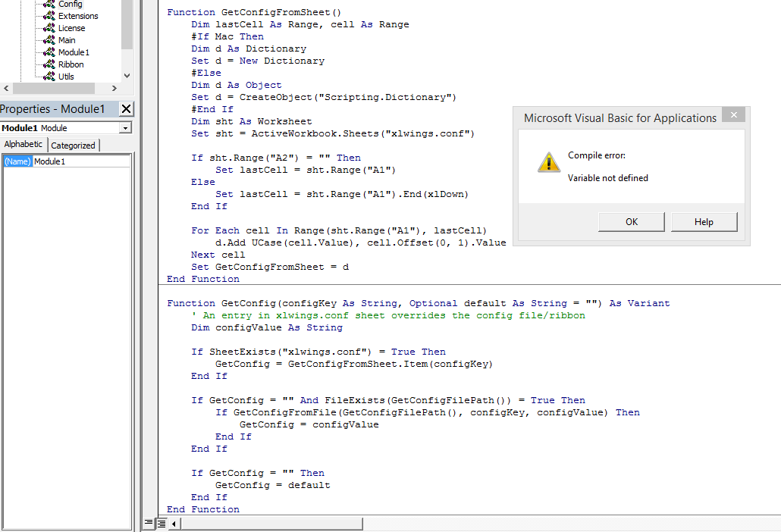Click the green xlwings.conf comment line
Screen dimensions: 781x532
[388, 315]
